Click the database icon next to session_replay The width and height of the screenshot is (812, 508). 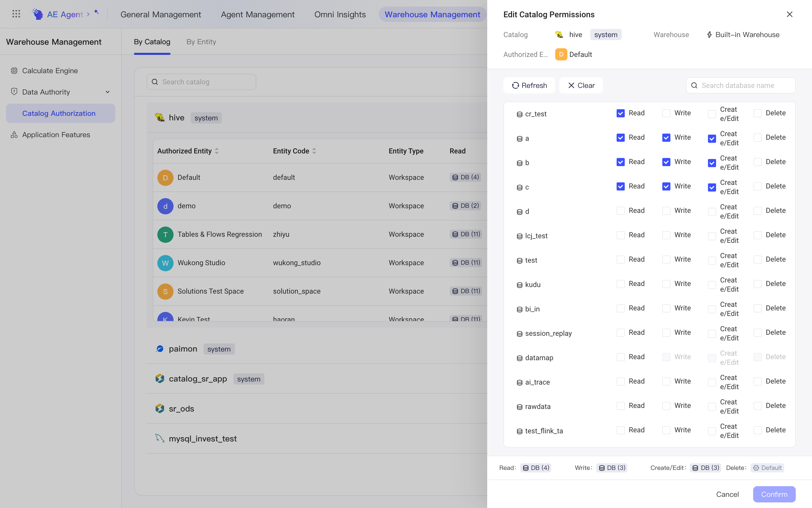(x=519, y=334)
